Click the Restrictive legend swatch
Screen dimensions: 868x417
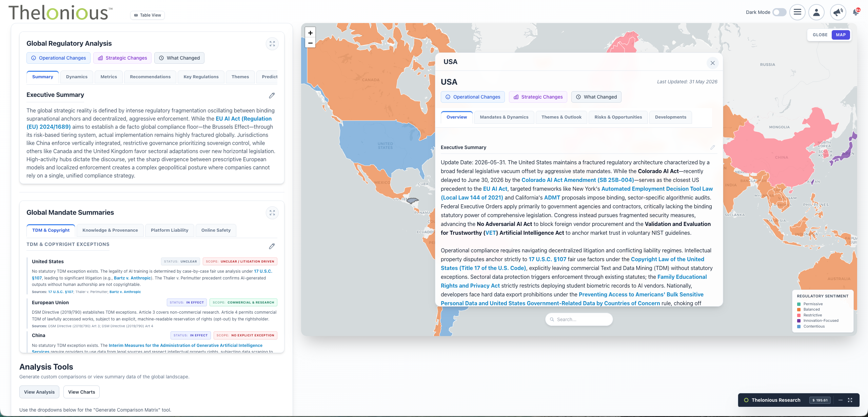pyautogui.click(x=799, y=315)
